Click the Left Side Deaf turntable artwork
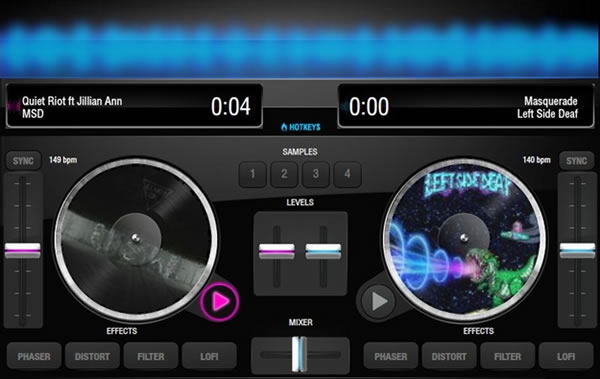This screenshot has width=600, height=379. point(465,239)
